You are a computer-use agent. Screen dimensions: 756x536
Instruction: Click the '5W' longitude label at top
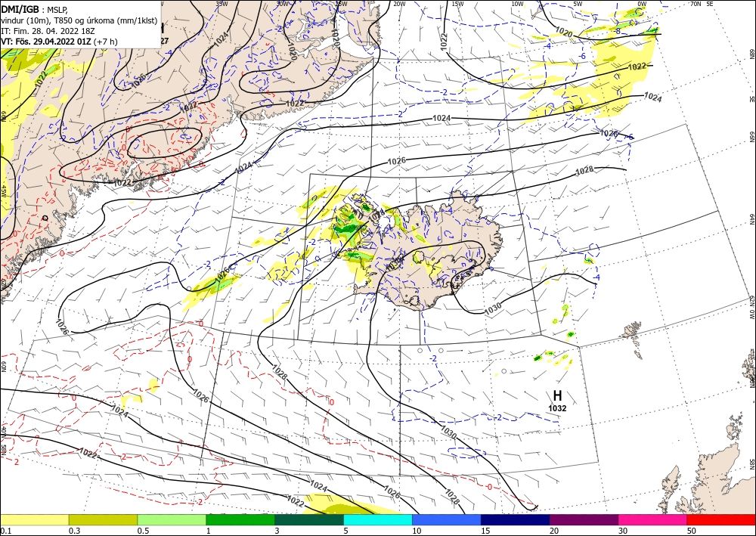pos(578,4)
